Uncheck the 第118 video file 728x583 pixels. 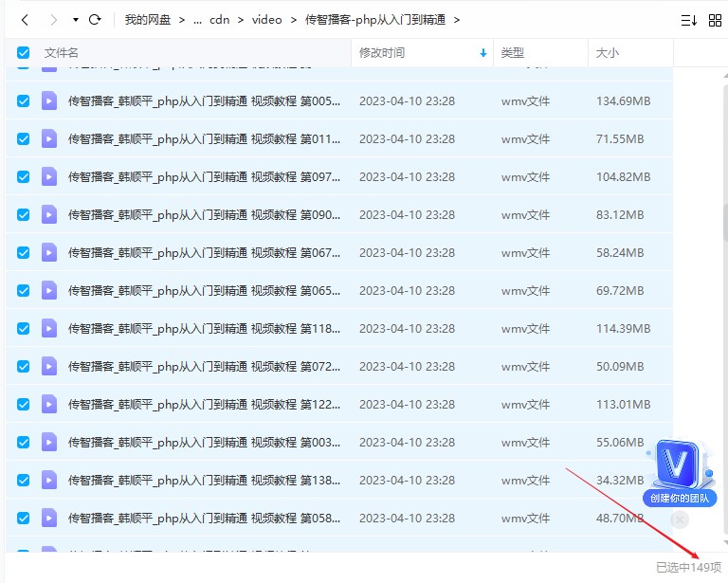pyautogui.click(x=23, y=329)
